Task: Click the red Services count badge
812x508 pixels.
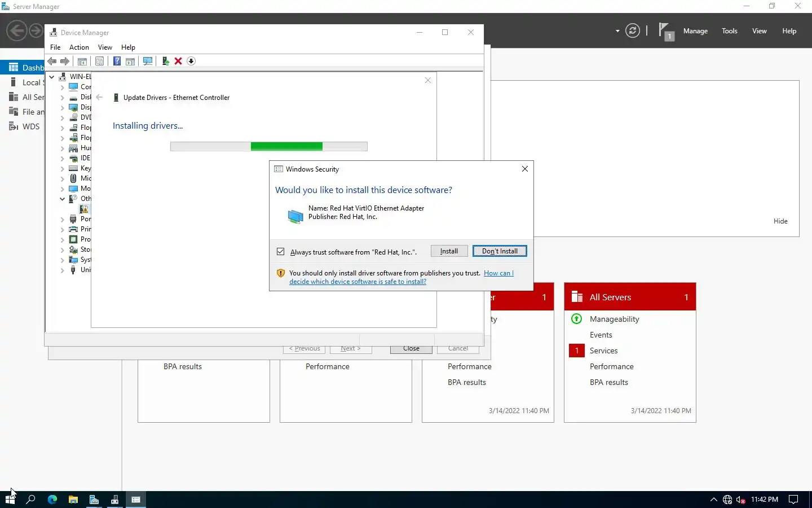Action: click(x=577, y=351)
